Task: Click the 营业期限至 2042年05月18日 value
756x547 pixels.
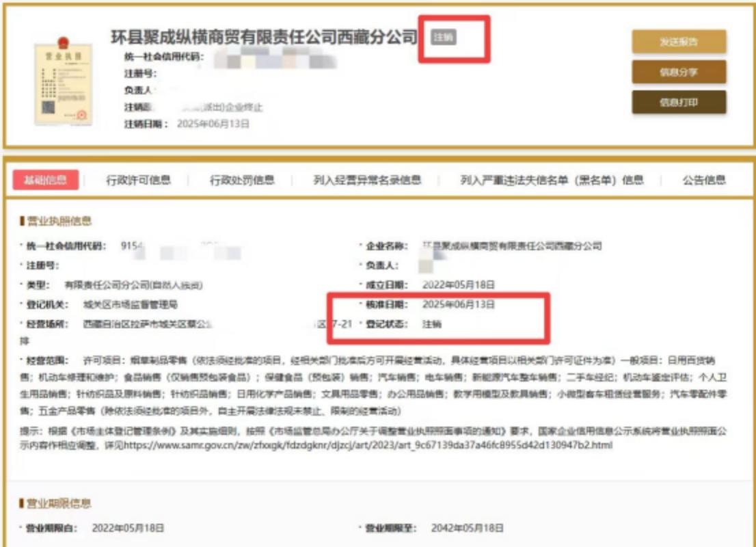Action: [x=468, y=529]
